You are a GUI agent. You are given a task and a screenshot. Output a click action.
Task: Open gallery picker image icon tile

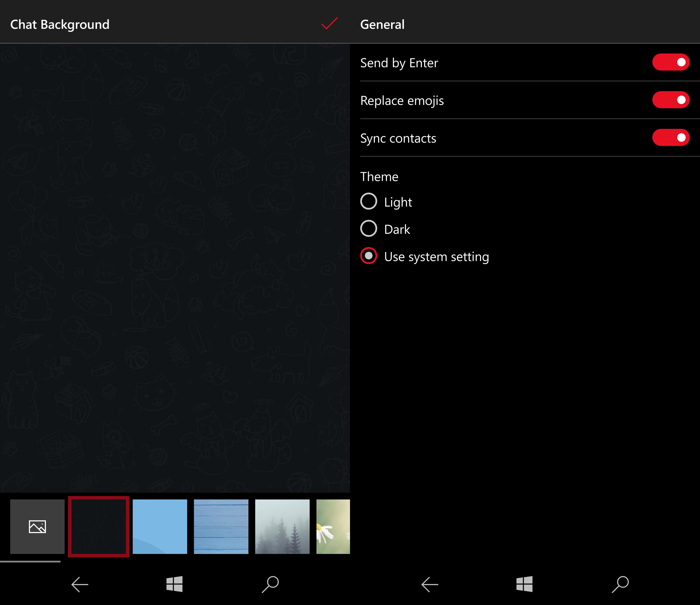coord(37,526)
